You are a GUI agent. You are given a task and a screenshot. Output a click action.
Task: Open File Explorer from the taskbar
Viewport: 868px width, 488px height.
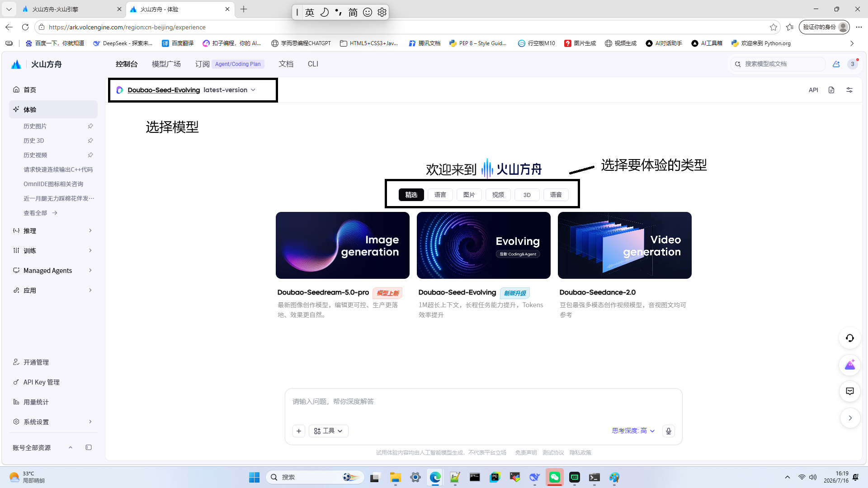coord(396,477)
